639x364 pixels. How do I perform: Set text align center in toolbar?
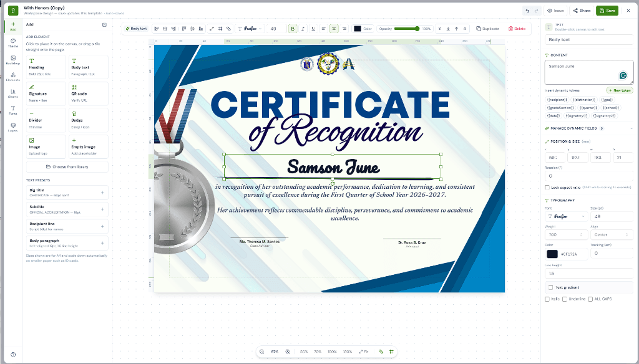click(334, 29)
